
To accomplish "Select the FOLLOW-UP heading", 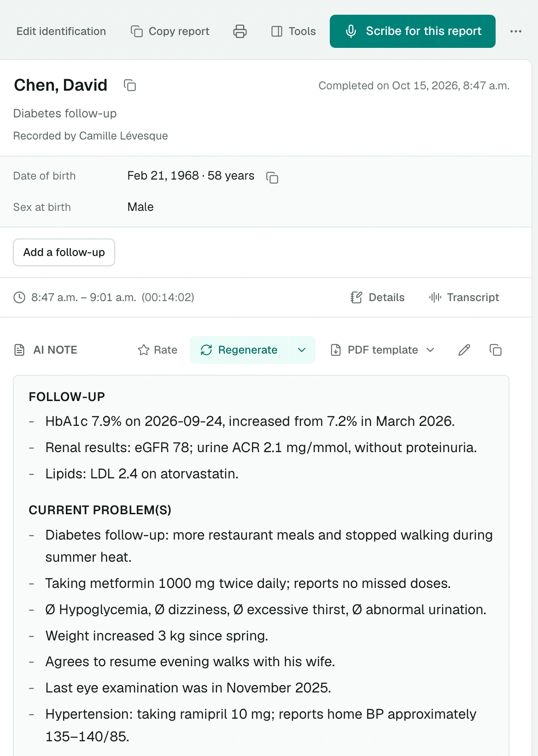I will (x=67, y=397).
